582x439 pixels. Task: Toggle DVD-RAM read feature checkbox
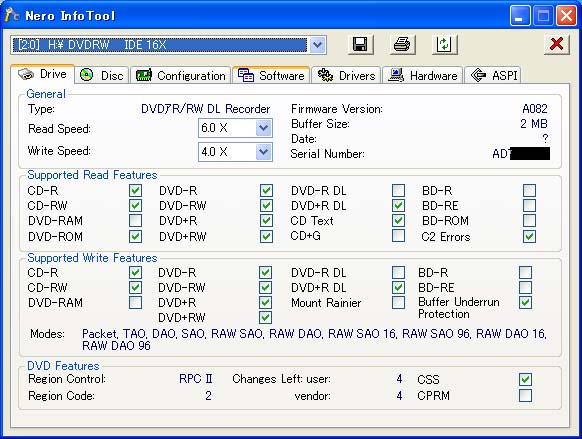(135, 221)
